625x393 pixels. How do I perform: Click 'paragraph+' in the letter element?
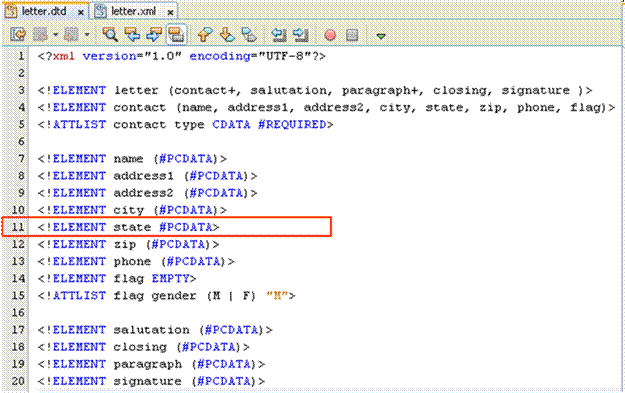pos(380,90)
